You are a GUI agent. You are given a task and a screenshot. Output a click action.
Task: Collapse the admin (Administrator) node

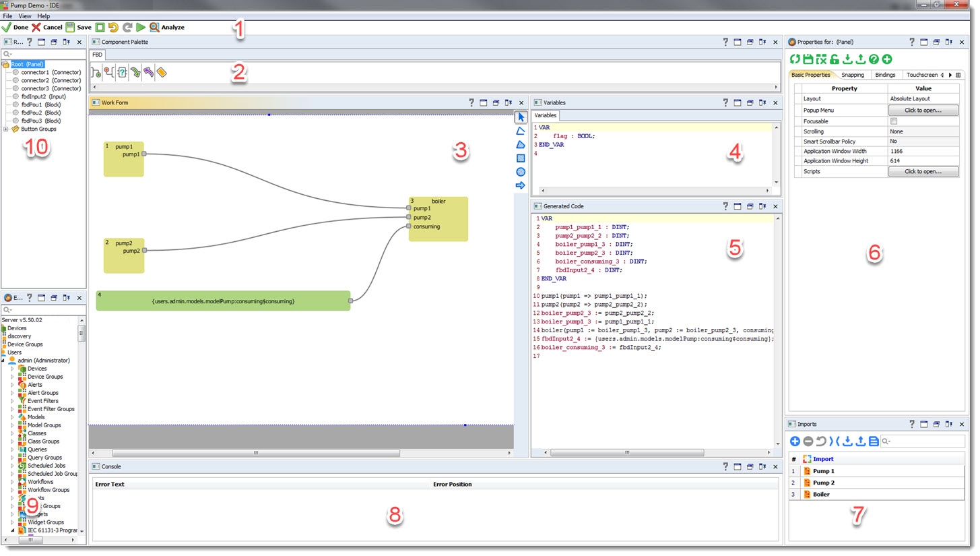tap(3, 361)
